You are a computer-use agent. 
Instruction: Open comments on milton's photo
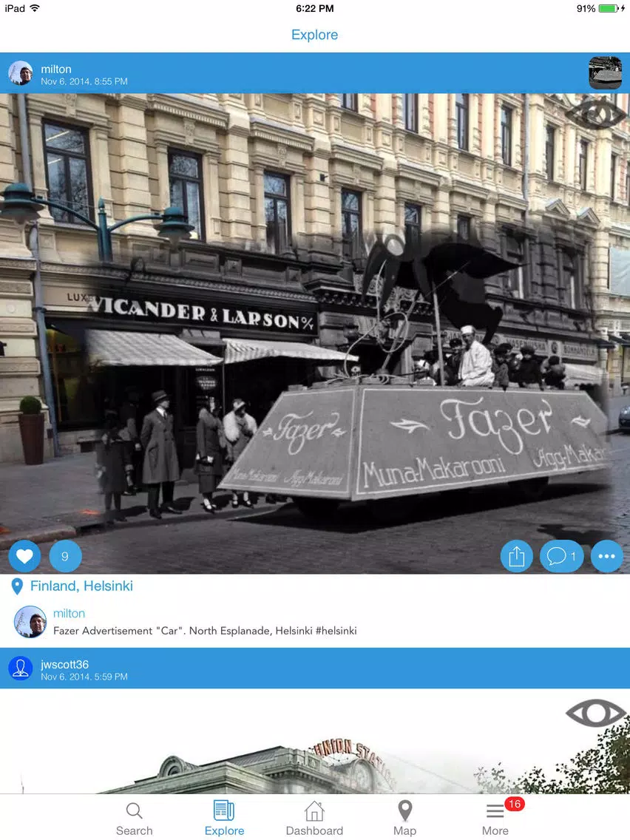561,556
